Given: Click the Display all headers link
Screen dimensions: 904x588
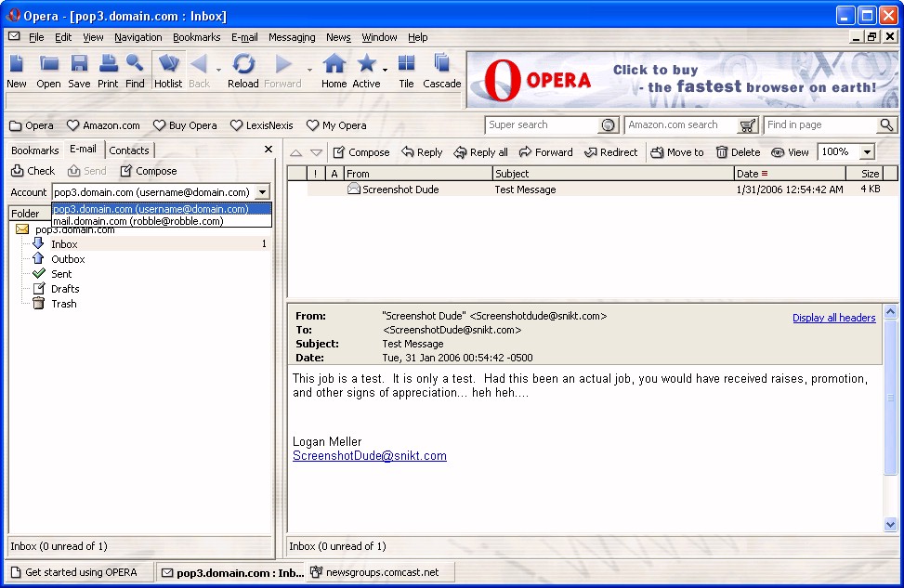Looking at the screenshot, I should click(x=833, y=318).
